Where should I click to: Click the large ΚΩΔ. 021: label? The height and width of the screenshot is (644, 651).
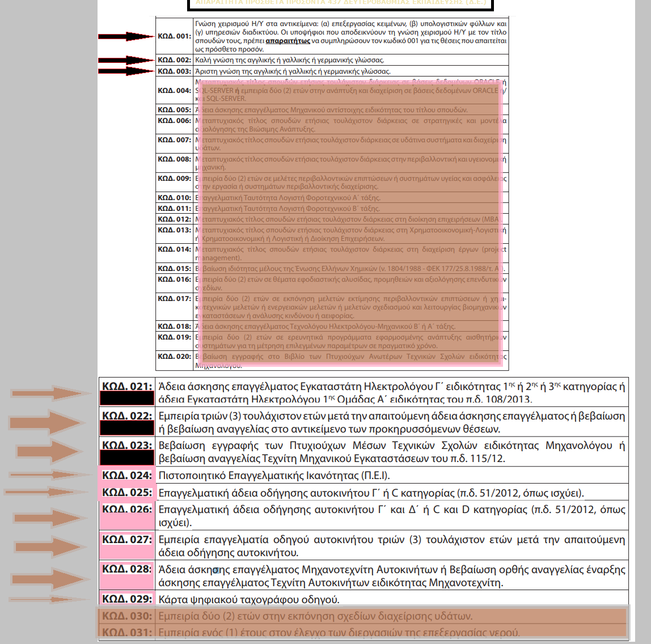tap(128, 386)
